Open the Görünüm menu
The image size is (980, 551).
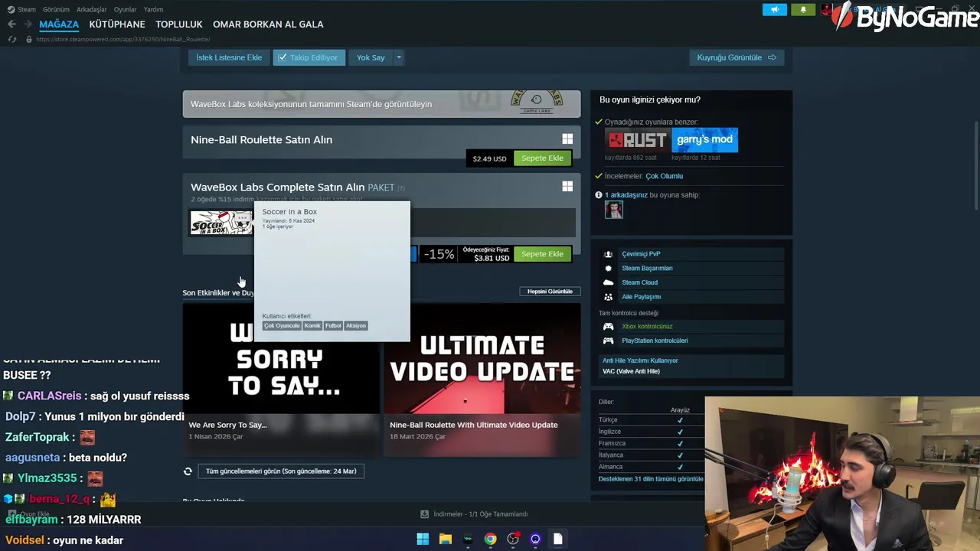point(56,9)
